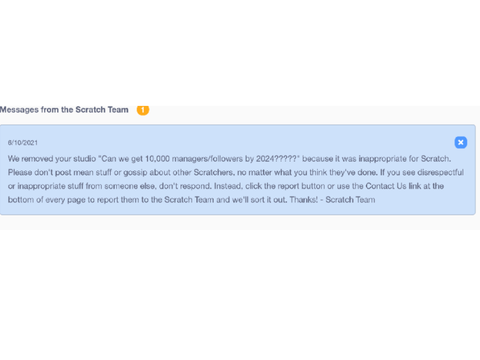
Task: Click the 6/10/2021 message date
Action: click(x=23, y=143)
